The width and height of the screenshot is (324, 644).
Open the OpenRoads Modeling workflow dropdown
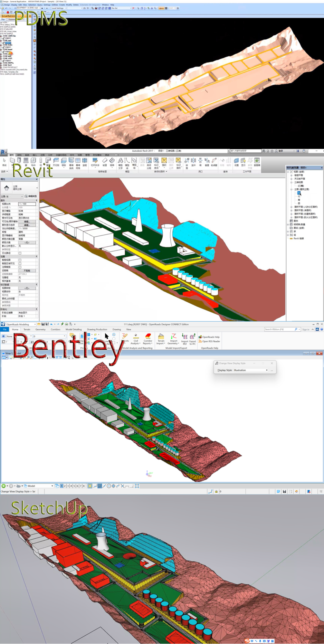(21, 324)
